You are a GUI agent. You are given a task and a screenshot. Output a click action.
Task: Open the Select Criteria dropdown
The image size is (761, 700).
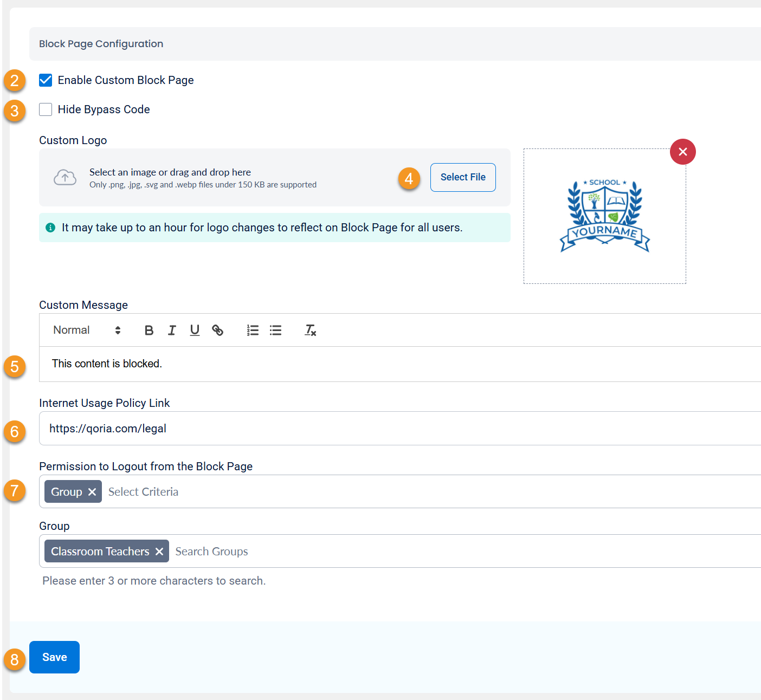point(143,491)
